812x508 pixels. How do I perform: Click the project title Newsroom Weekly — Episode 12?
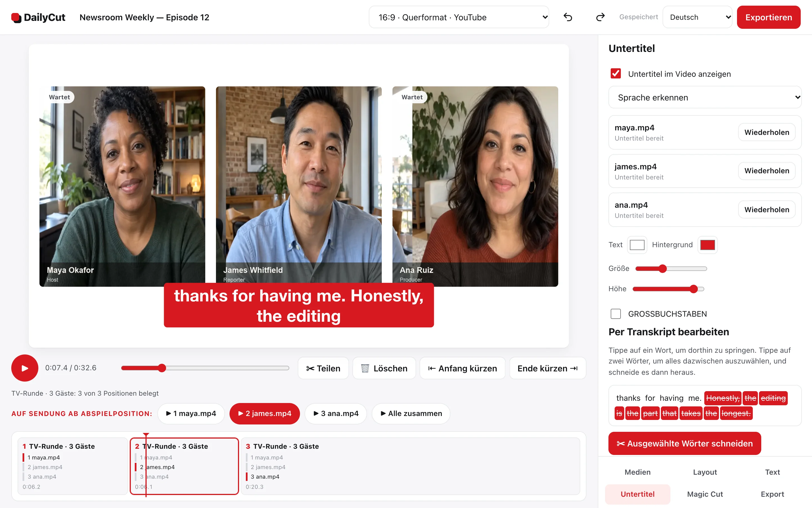click(144, 17)
